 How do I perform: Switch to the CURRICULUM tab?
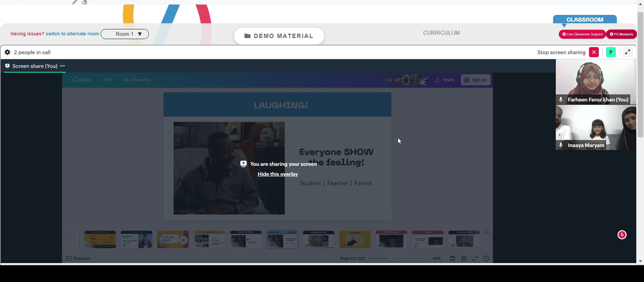point(441,33)
